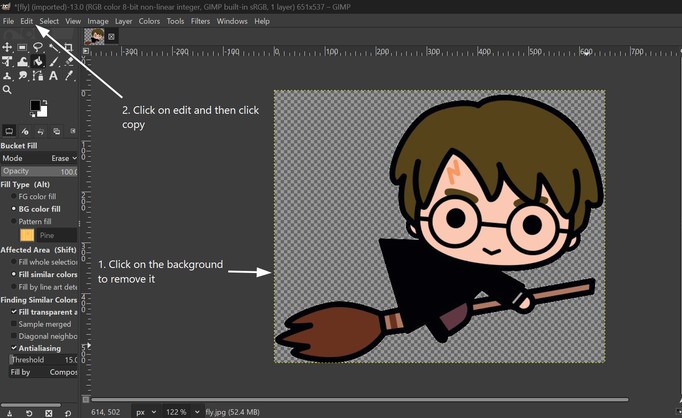The image size is (682, 418).
Task: Enable Sample merged checkbox
Action: (14, 324)
